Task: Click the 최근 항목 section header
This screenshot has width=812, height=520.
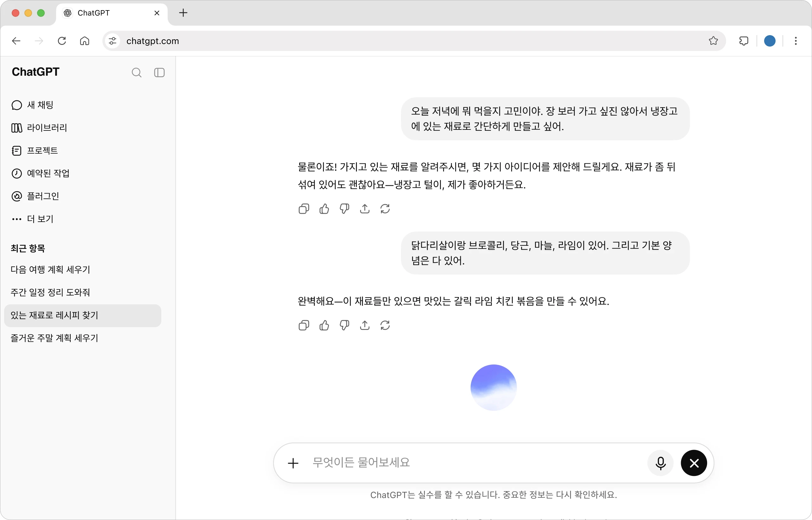Action: (x=28, y=249)
